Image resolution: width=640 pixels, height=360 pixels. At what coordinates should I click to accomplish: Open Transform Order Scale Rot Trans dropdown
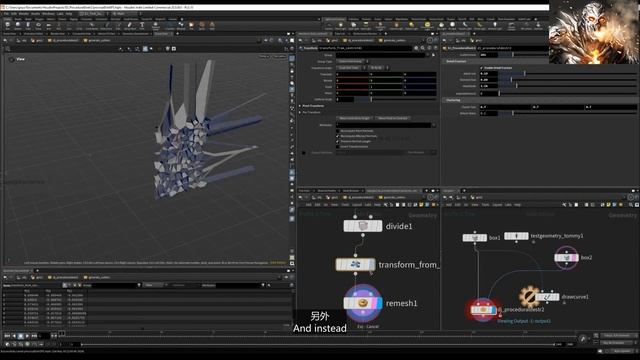351,68
